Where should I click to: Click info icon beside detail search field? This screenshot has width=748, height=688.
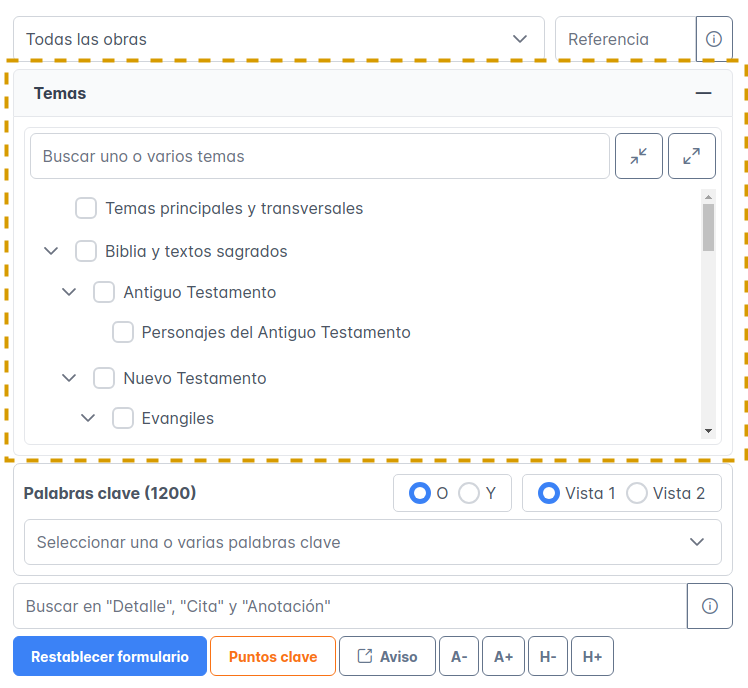[709, 606]
